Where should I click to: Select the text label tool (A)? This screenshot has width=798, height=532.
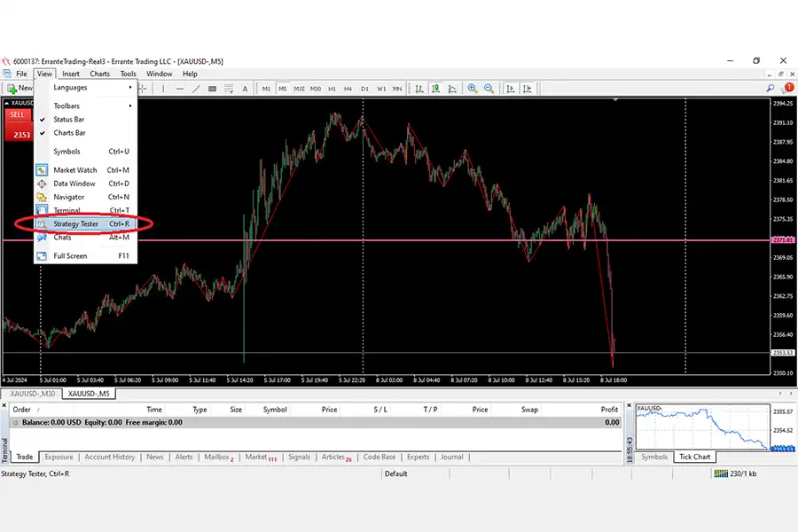click(245, 89)
